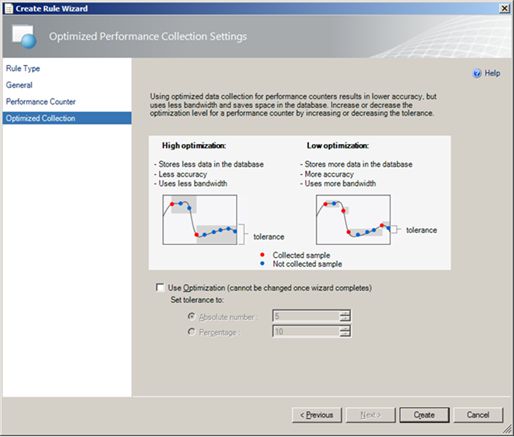Select the Percentage radio button
Screen dimensions: 514x437
click(x=191, y=331)
